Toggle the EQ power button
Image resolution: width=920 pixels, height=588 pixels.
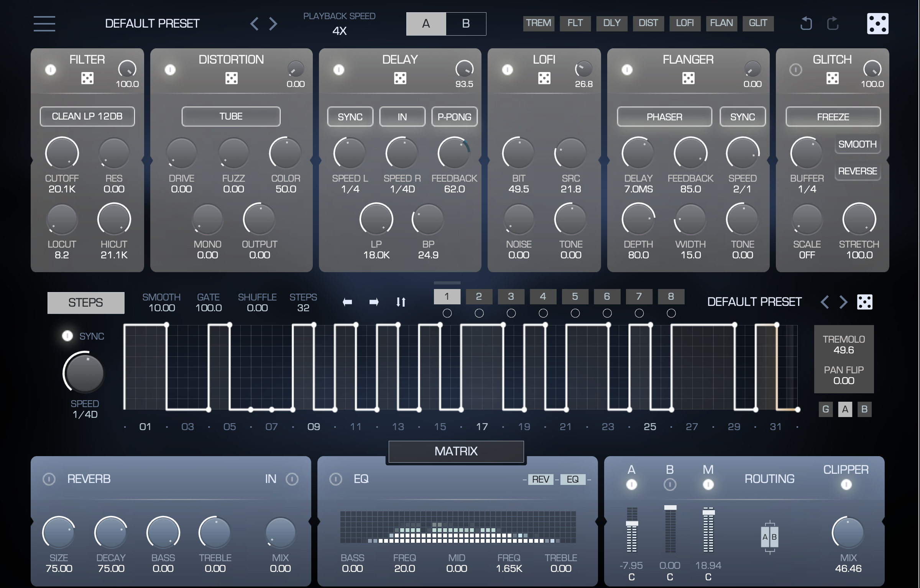coord(336,479)
